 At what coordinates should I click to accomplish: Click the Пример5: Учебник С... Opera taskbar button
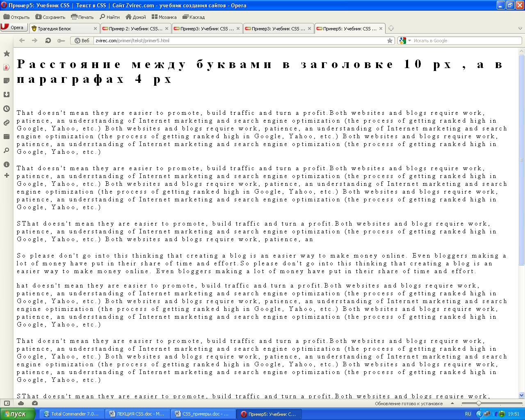coord(269,414)
